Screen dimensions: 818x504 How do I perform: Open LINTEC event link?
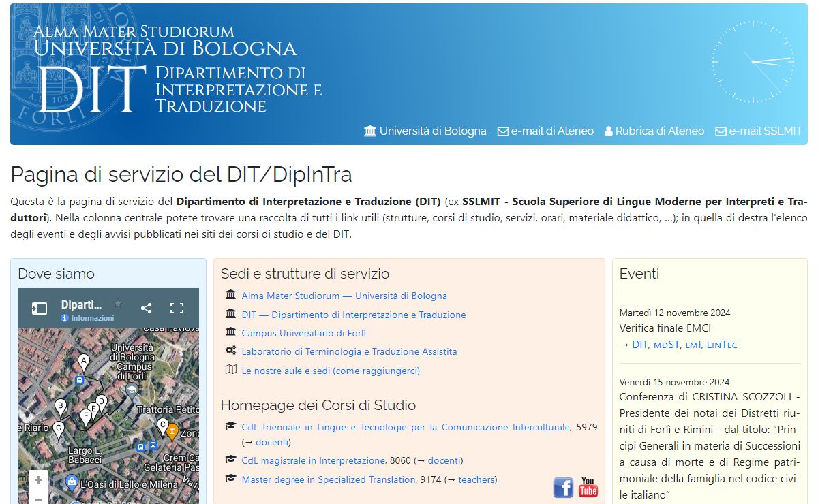click(x=722, y=345)
